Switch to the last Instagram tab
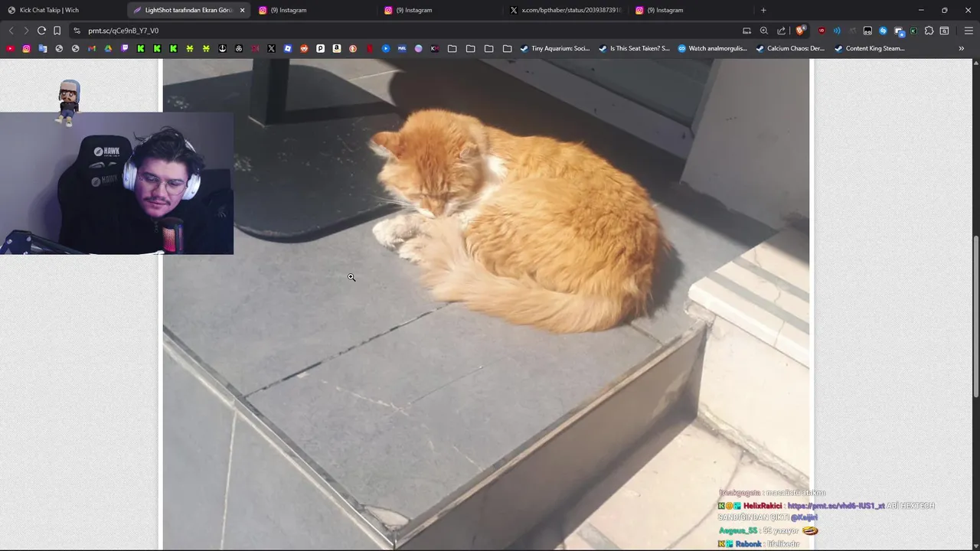The height and width of the screenshot is (551, 980). (x=691, y=10)
